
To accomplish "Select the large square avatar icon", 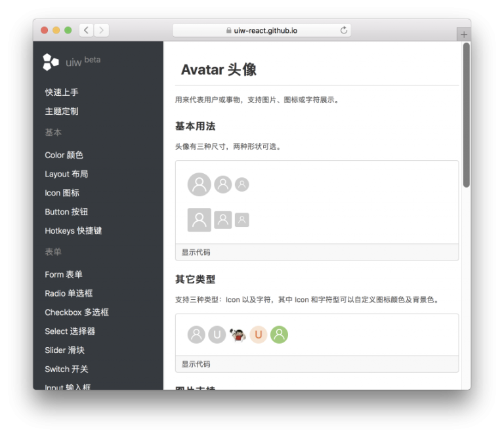I will coord(199,220).
